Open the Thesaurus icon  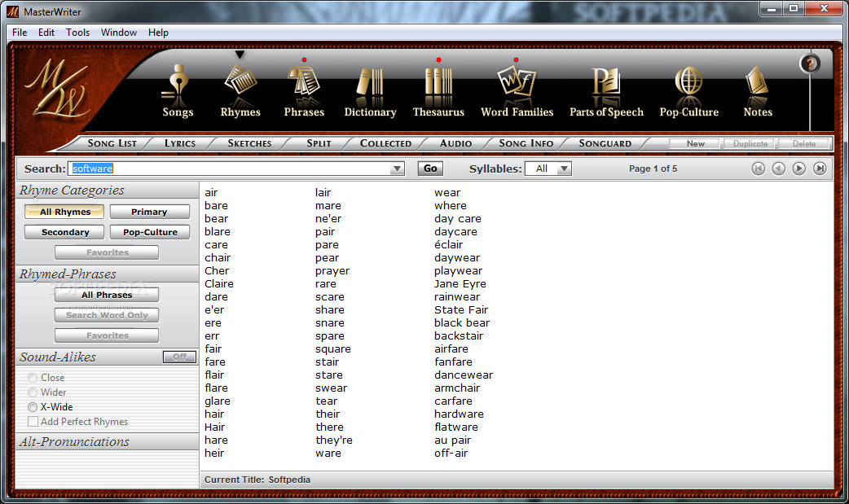438,91
